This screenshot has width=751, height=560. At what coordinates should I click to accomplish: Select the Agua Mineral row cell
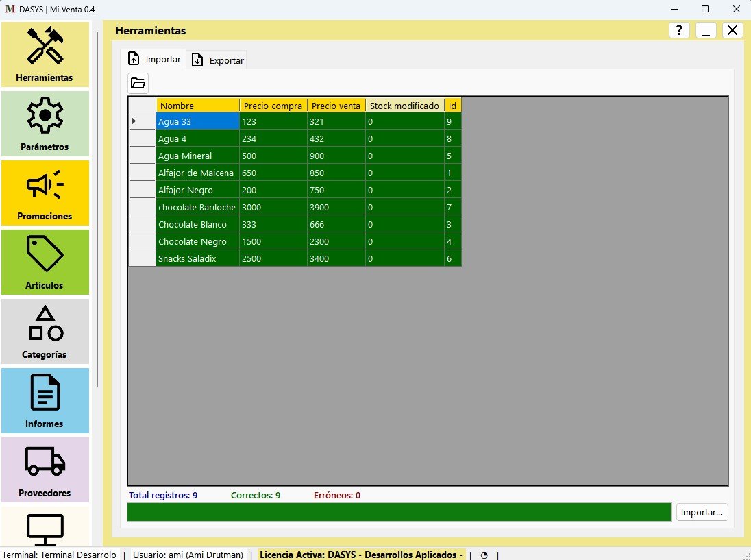[197, 156]
